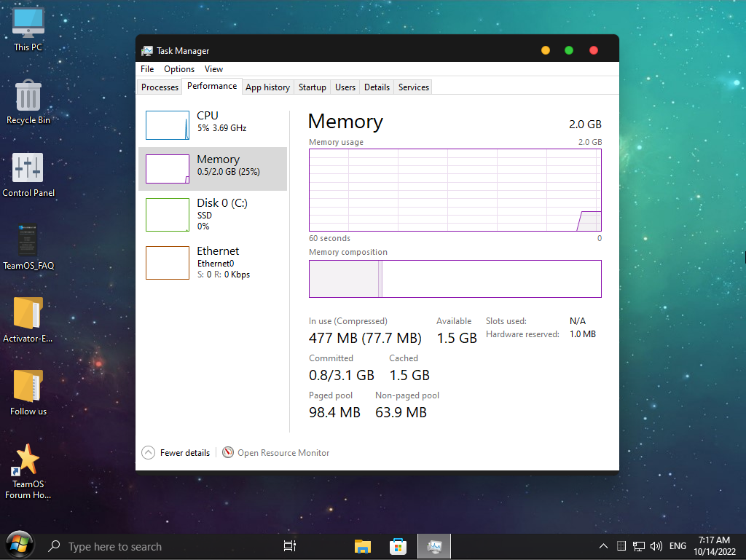746x560 pixels.
Task: Open the File menu
Action: [x=147, y=69]
